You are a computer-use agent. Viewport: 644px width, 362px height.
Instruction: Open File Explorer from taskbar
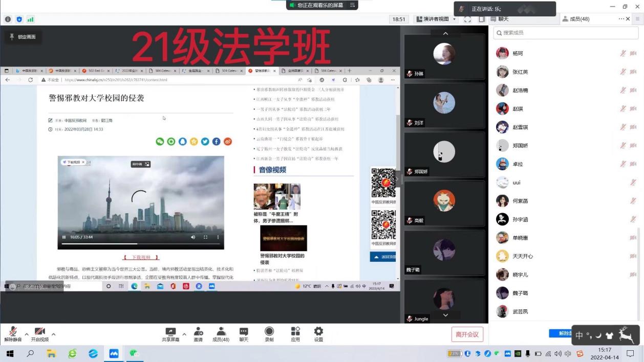click(51, 353)
